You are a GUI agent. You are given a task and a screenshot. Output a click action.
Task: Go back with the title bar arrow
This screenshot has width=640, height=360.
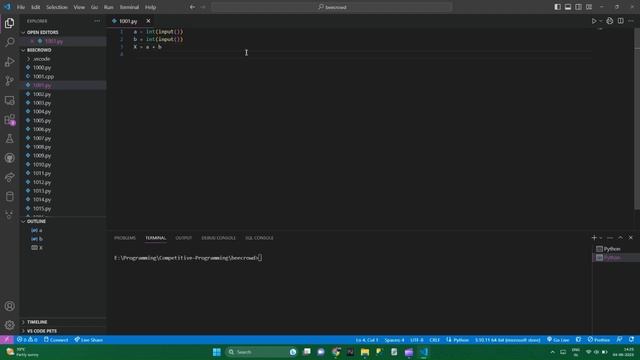192,7
